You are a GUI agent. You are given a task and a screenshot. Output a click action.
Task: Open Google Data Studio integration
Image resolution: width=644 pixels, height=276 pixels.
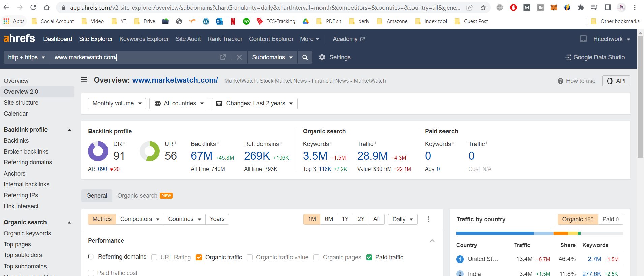(595, 57)
